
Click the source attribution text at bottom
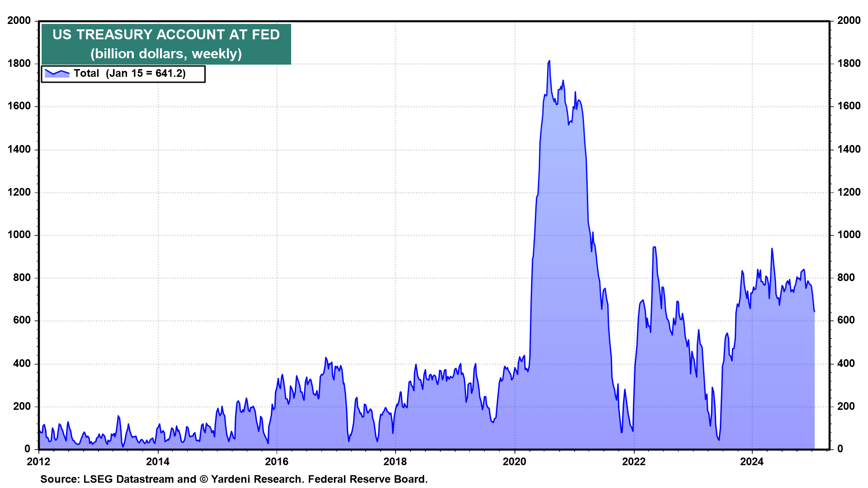click(x=234, y=479)
